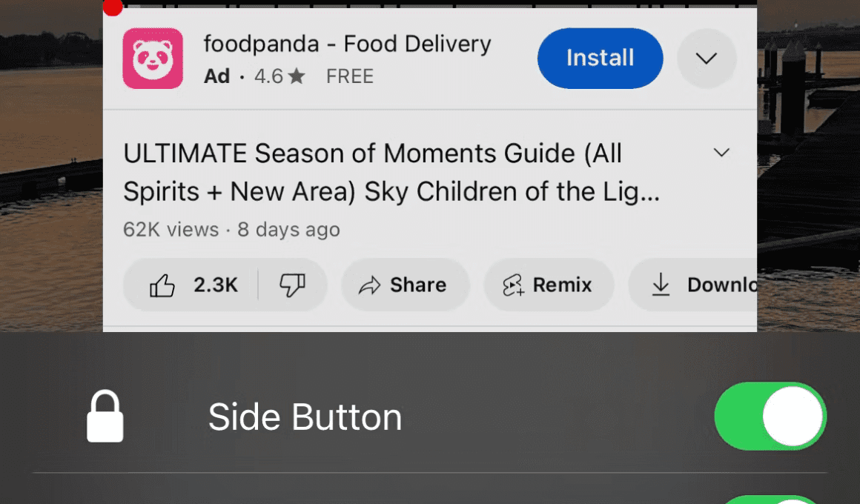This screenshot has height=504, width=860.
Task: Tap the padlock icon beside Side Button
Action: click(105, 417)
